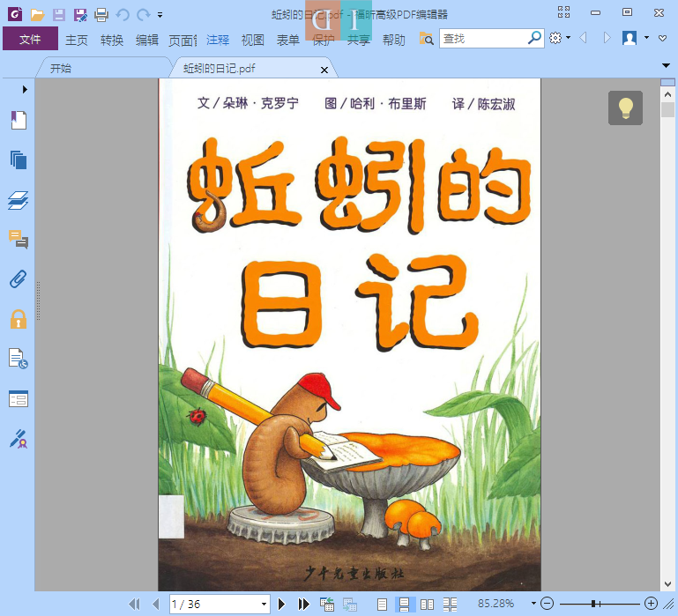Viewport: 678px width, 616px height.
Task: Open the Security lock panel
Action: click(x=19, y=319)
